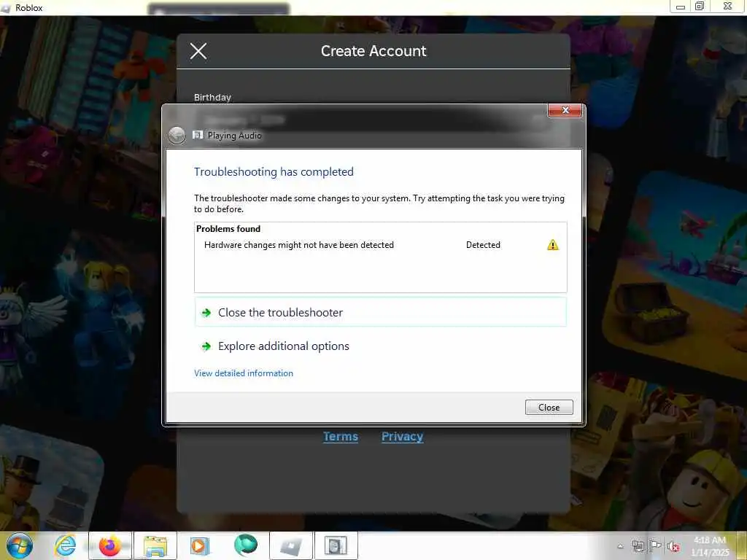Launch Internet Explorer from taskbar

click(65, 545)
